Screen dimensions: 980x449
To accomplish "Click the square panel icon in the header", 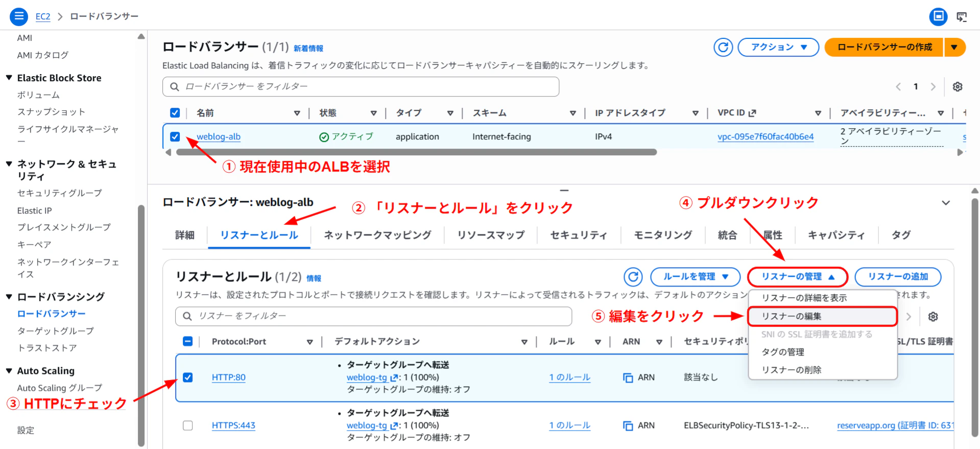I will tap(938, 17).
